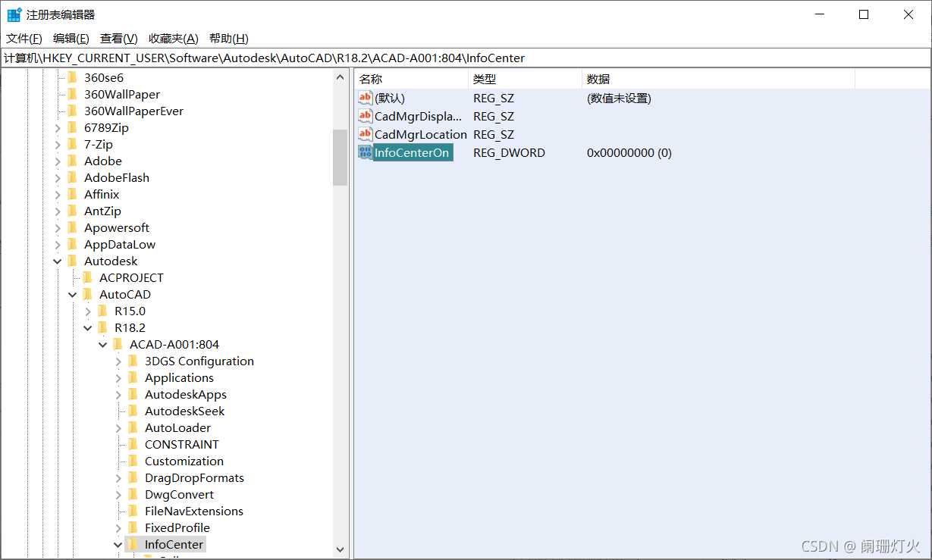
Task: Collapse the ACAD-A001:804 node
Action: click(x=103, y=344)
